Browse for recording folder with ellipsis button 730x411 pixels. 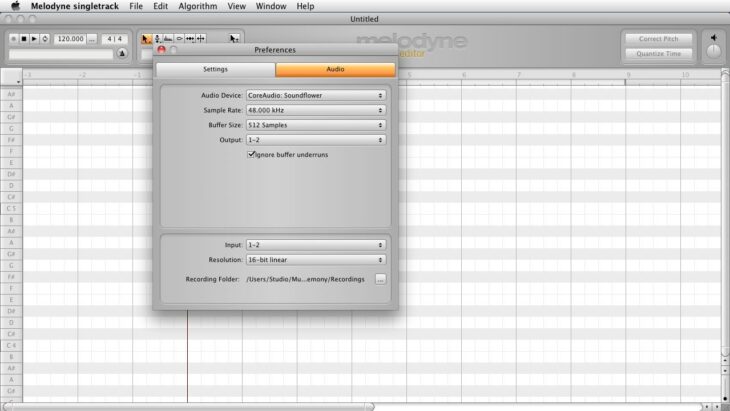click(x=380, y=279)
